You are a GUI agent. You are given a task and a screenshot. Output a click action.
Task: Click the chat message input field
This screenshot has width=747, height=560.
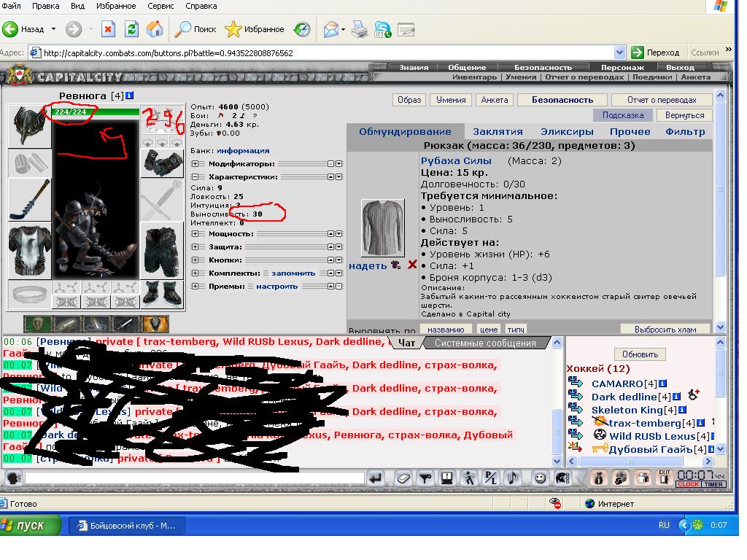pos(194,478)
